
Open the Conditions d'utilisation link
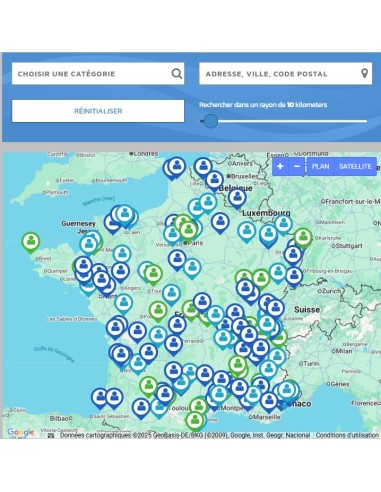tap(347, 435)
